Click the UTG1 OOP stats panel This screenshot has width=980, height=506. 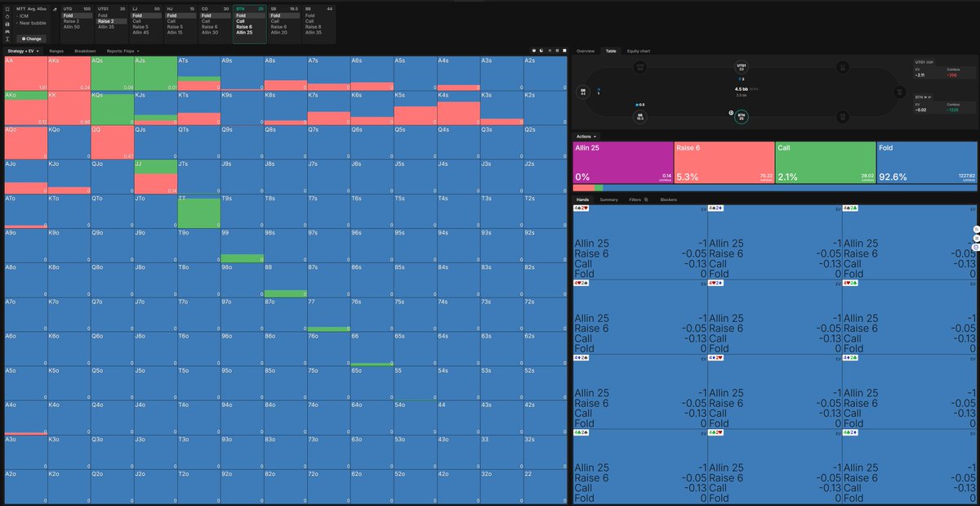[x=945, y=69]
